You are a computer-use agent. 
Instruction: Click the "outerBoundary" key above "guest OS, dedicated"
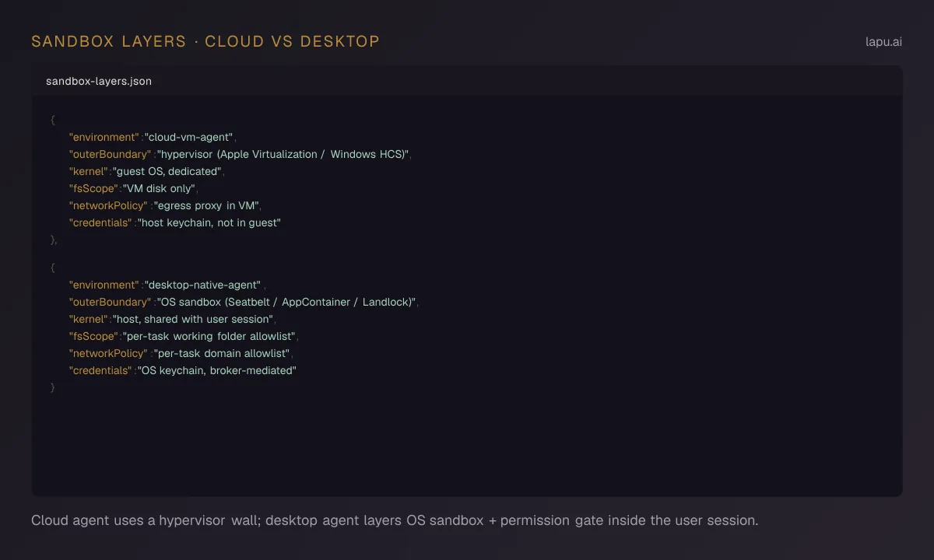coord(110,154)
